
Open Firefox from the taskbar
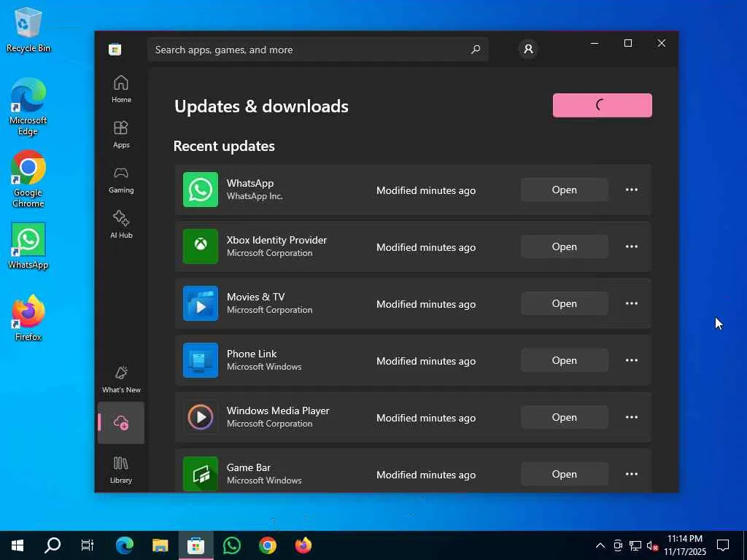coord(303,545)
